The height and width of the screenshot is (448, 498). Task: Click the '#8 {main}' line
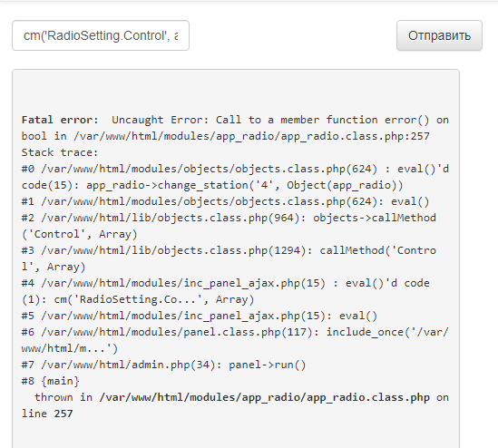pos(50,381)
